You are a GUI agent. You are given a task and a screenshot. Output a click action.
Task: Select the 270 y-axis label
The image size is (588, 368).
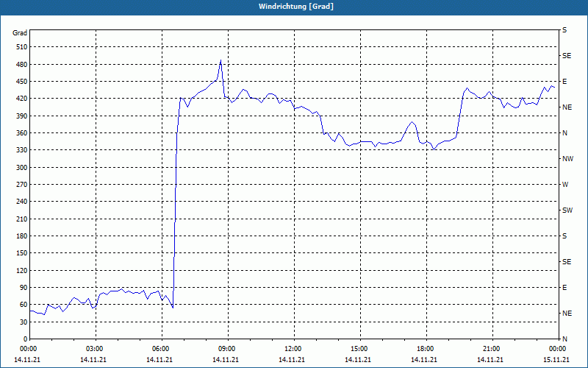[x=22, y=185]
